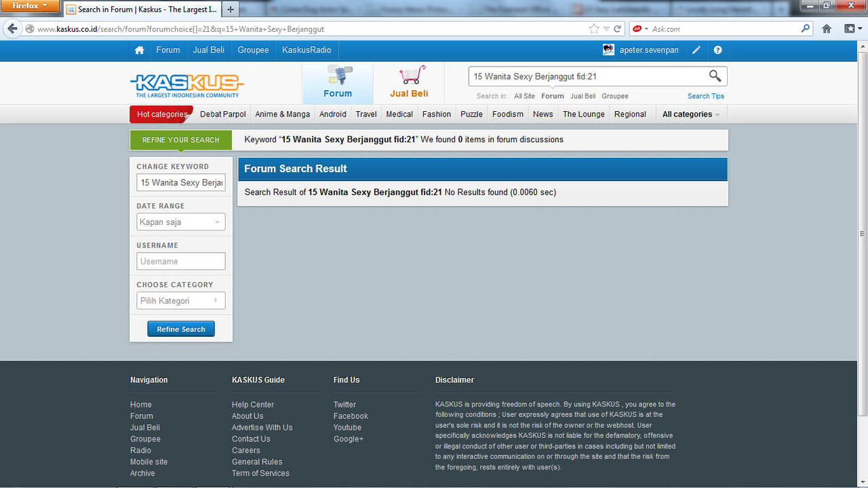Open the General Rules footer link
The height and width of the screenshot is (488, 868).
pyautogui.click(x=257, y=462)
